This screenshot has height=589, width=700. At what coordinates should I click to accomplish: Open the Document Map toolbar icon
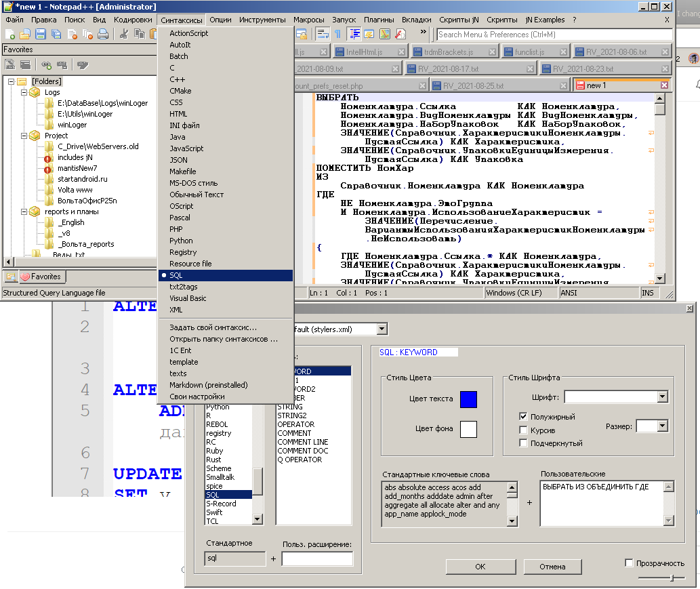385,34
